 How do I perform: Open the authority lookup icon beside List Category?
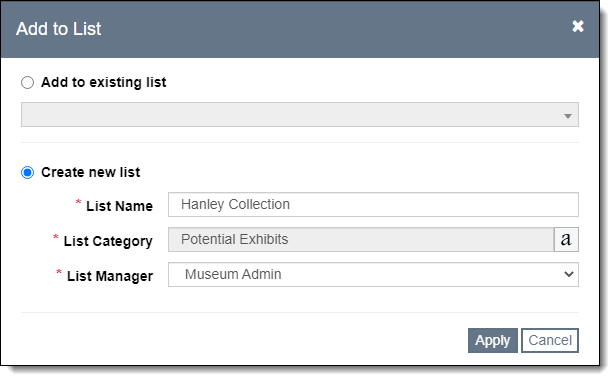coord(566,239)
